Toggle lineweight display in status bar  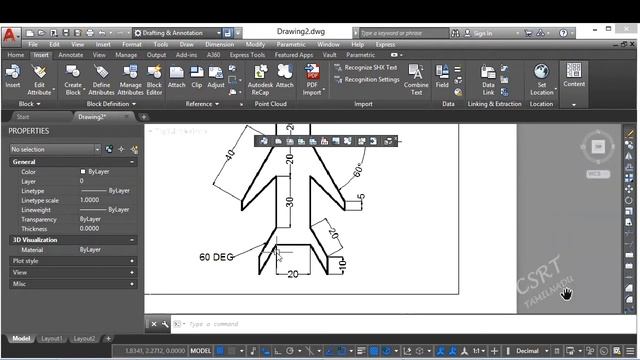(361, 351)
